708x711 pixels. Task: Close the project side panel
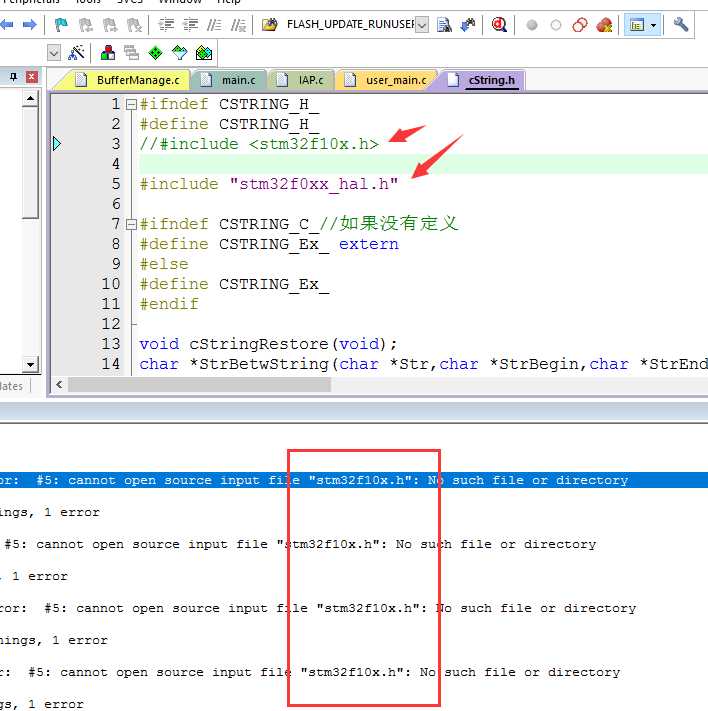click(x=32, y=77)
